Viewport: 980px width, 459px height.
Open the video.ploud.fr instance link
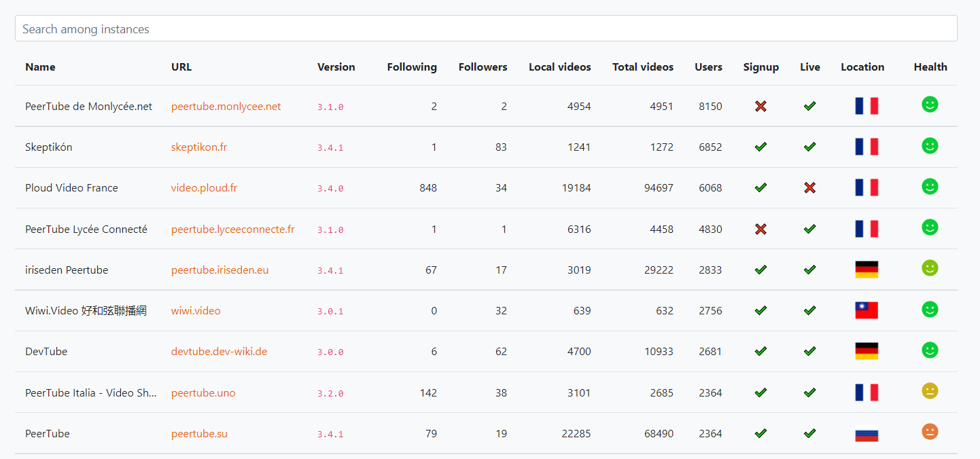204,187
